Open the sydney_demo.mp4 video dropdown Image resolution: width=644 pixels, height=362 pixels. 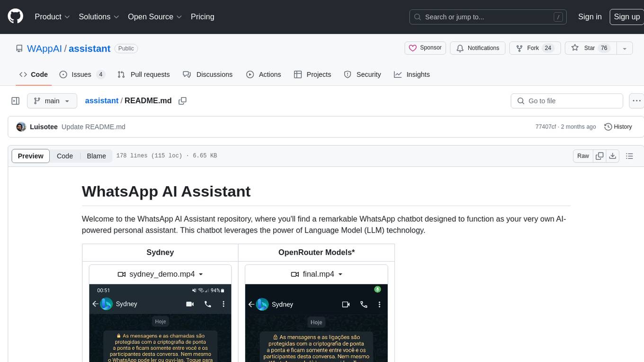160,274
